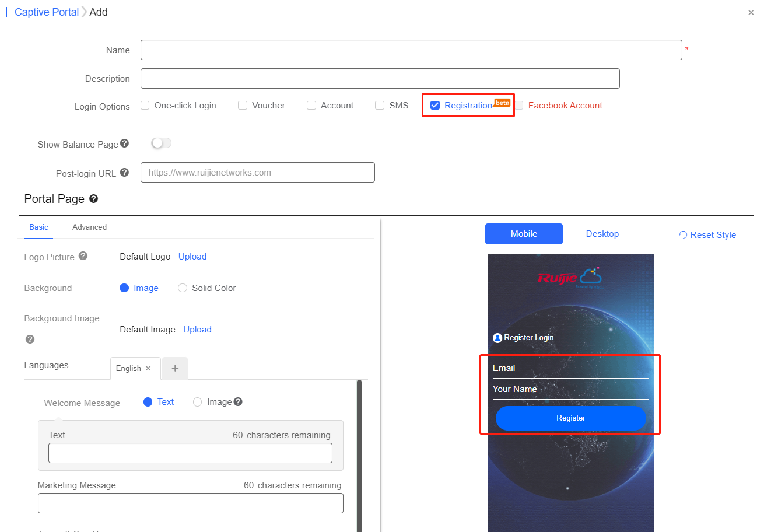Upload a logo picture
This screenshot has width=764, height=532.
[192, 257]
